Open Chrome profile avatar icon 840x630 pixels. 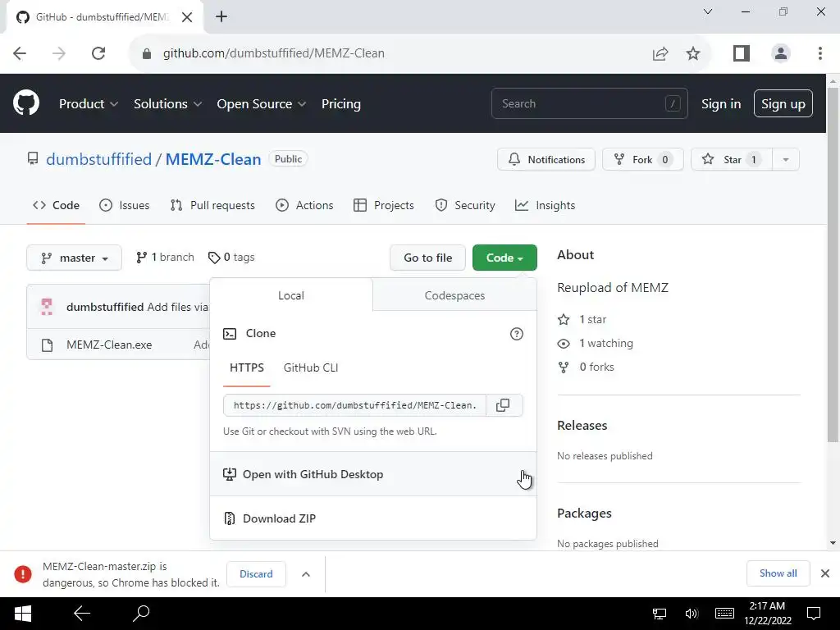[781, 53]
